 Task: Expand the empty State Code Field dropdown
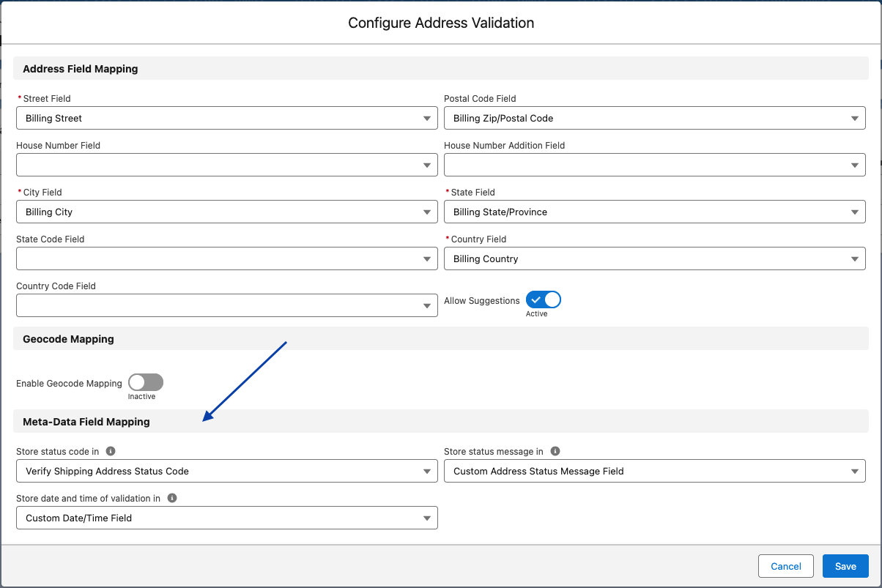point(227,258)
